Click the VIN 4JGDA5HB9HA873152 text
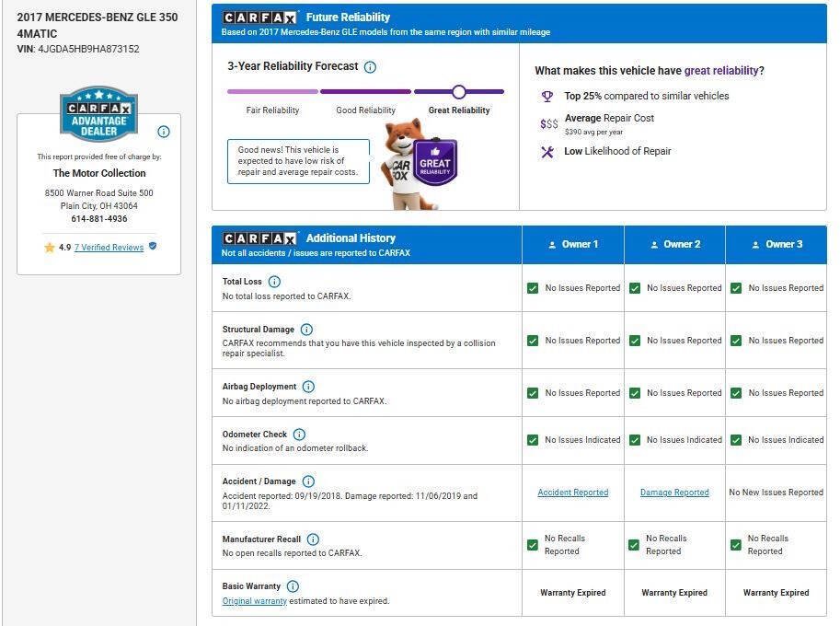840x626 pixels. 78,49
